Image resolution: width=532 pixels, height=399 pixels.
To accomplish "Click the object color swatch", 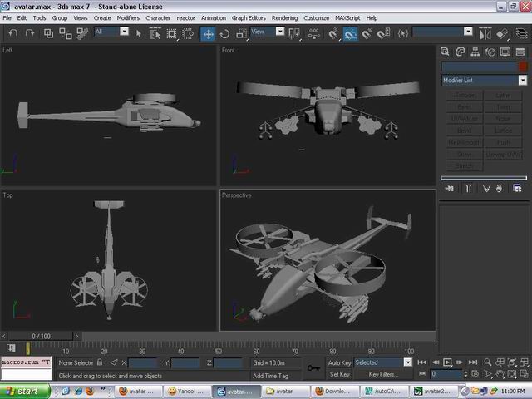I will (x=523, y=66).
